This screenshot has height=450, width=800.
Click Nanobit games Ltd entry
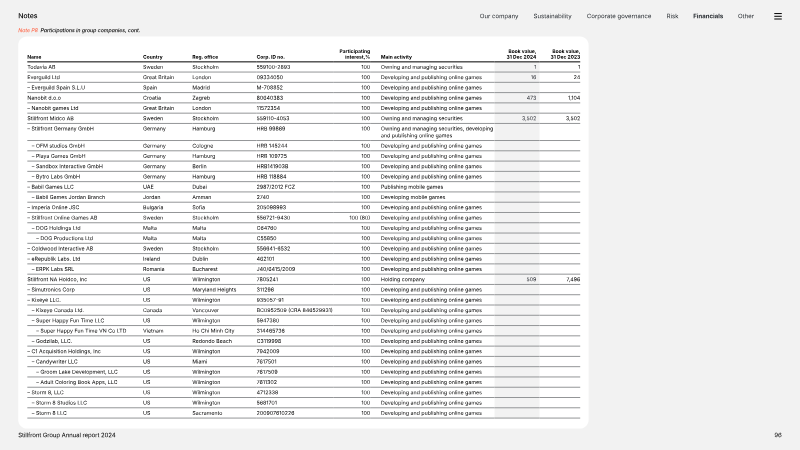(53, 108)
